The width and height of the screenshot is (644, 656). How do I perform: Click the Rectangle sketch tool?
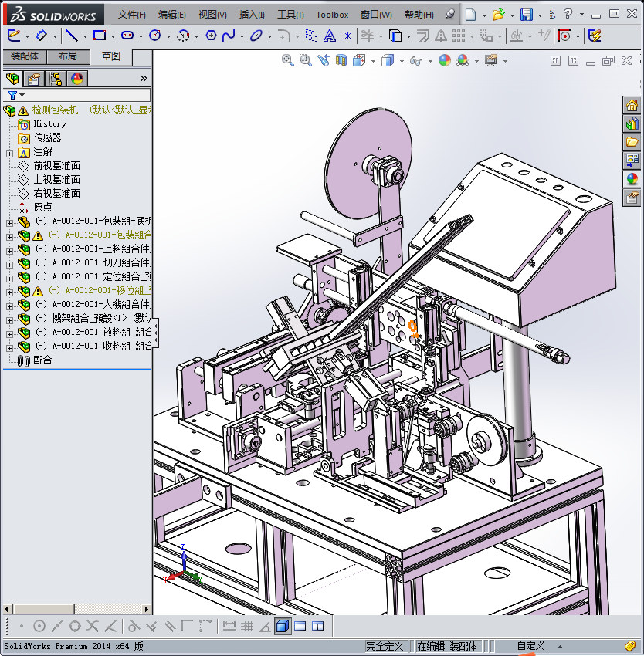coord(99,36)
